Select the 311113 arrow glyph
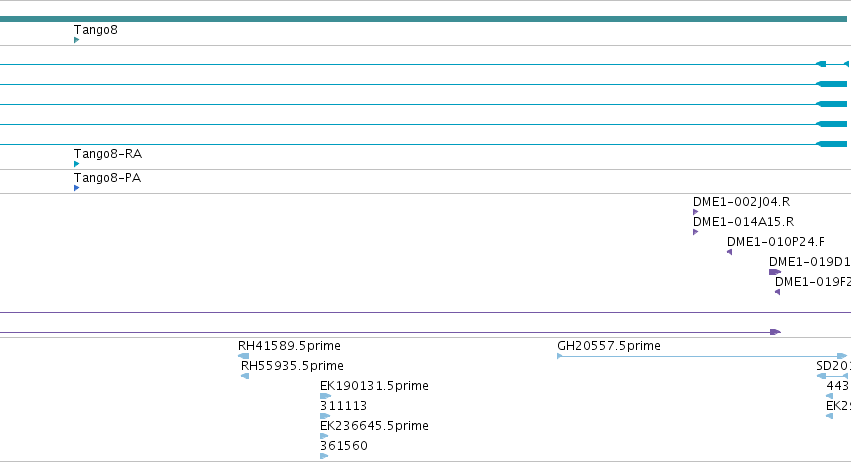The width and height of the screenshot is (851, 462). pos(325,416)
